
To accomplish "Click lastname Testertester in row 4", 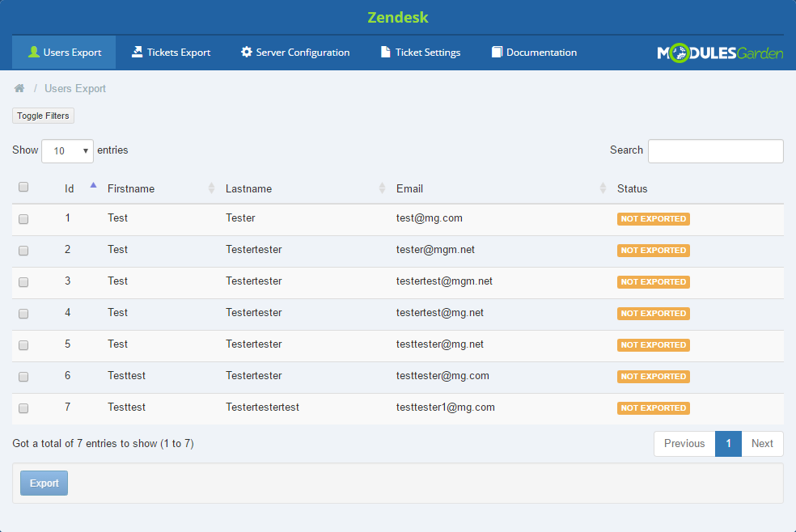I will (254, 312).
